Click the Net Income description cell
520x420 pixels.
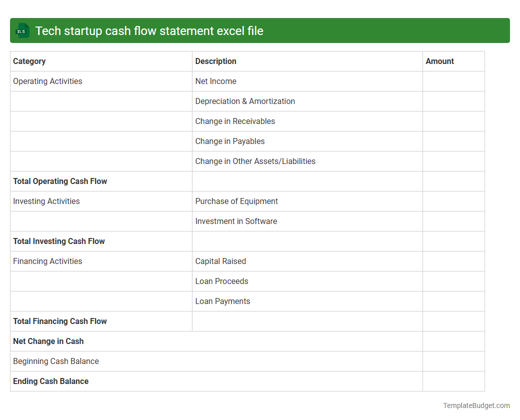pyautogui.click(x=215, y=81)
